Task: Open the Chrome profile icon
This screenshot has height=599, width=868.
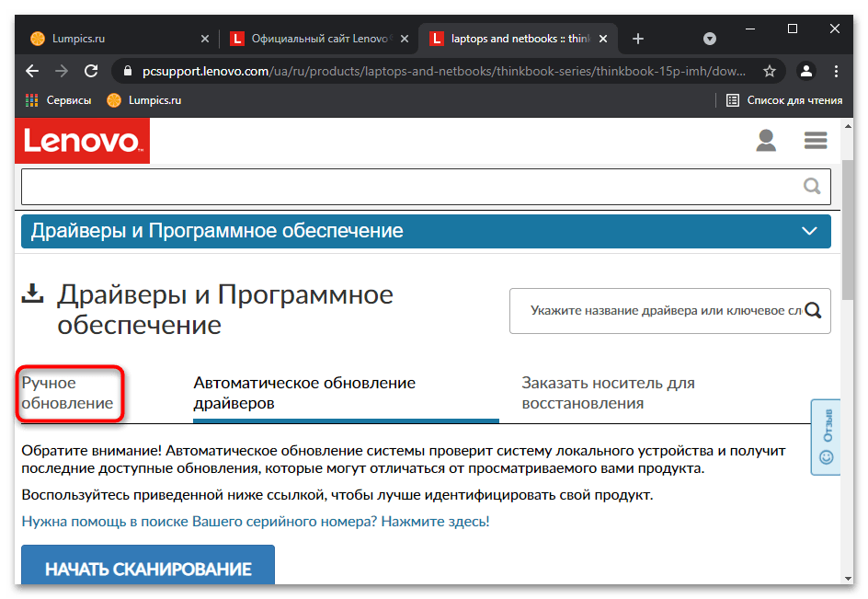Action: (x=806, y=71)
